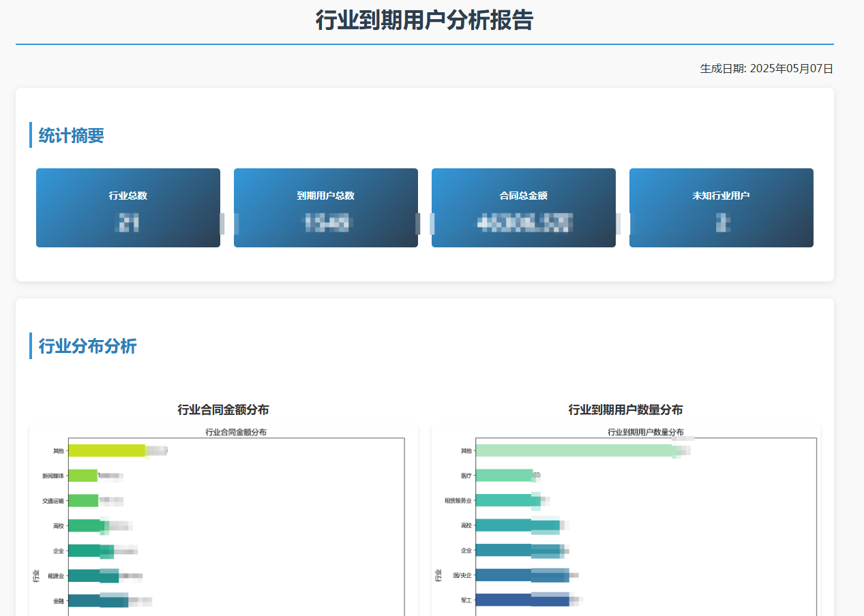Viewport: 864px width, 616px height.
Task: Click the 行业分布分析 section heading
Action: tap(87, 346)
